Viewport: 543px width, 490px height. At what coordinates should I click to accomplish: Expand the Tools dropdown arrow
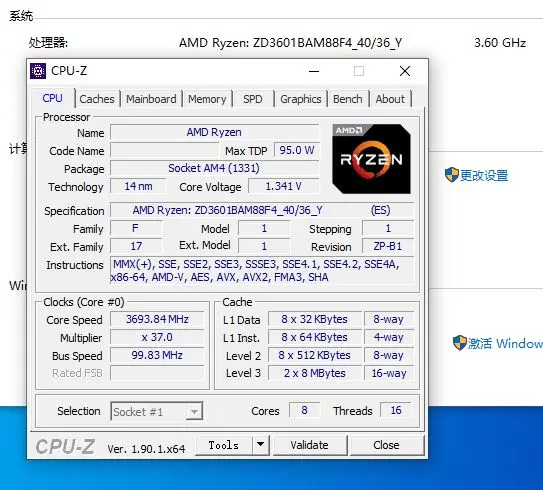pyautogui.click(x=261, y=445)
